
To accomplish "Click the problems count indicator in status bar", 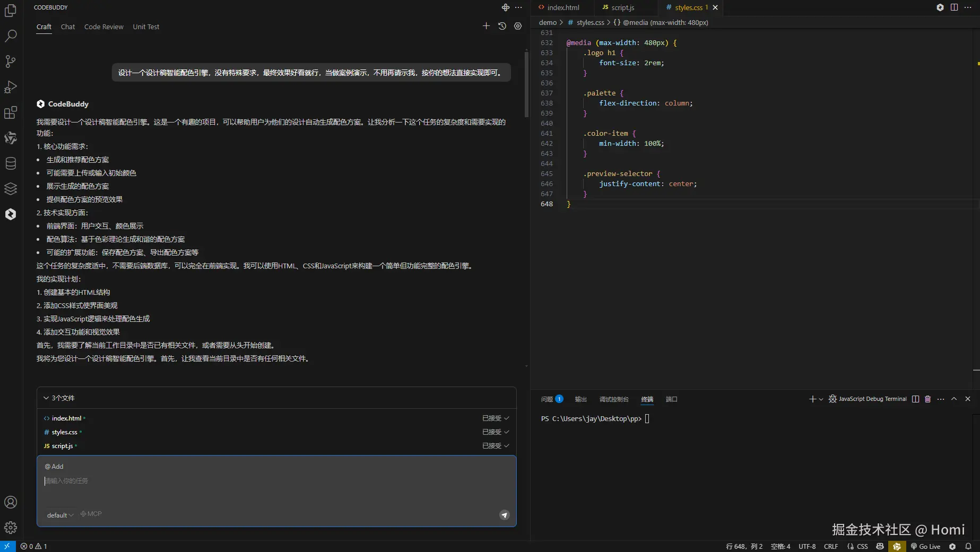I will coord(33,546).
